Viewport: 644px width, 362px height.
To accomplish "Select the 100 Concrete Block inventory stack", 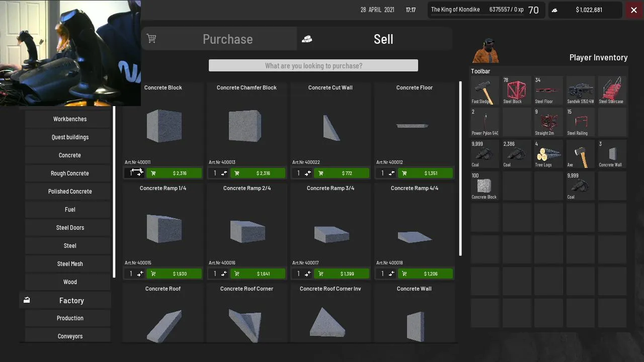I will coord(485,186).
